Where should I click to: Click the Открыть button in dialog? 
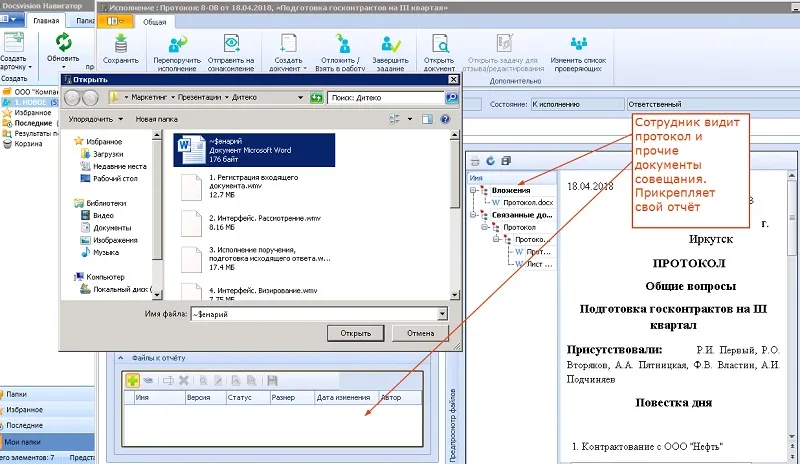[x=356, y=333]
